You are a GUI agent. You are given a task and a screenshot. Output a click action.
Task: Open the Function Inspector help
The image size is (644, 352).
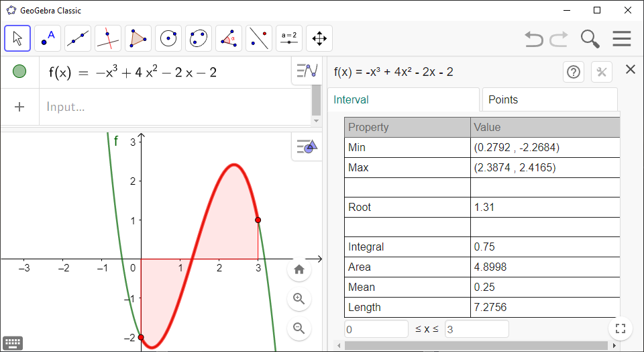(x=574, y=72)
